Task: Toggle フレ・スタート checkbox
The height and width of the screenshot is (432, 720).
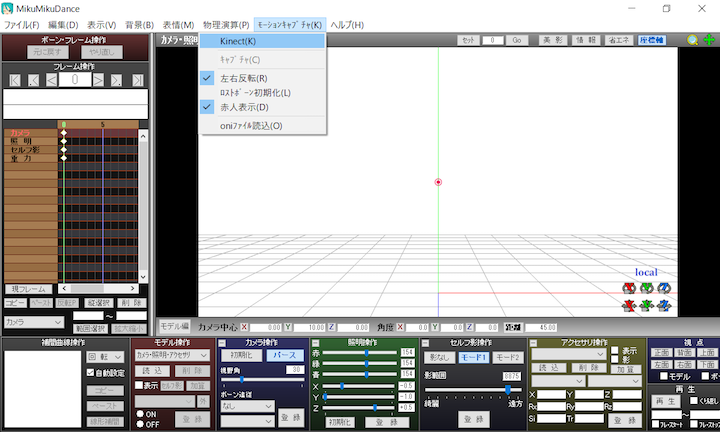Action: [656, 424]
